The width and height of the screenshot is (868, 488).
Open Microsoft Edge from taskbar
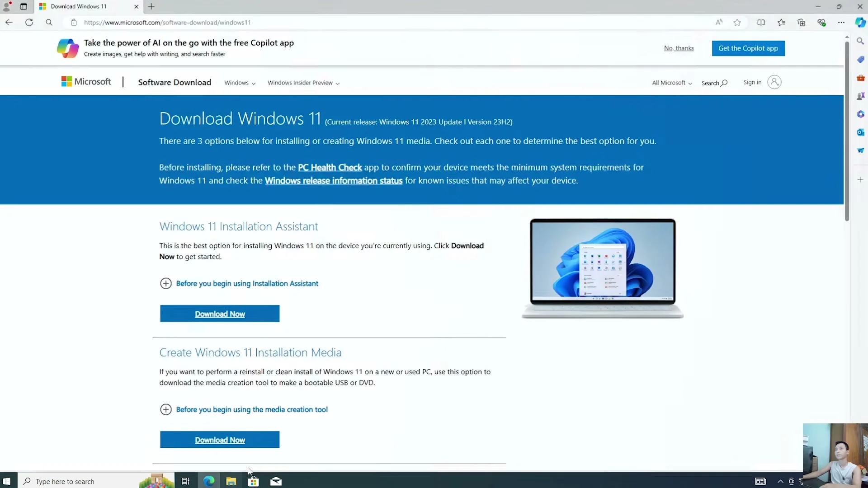(209, 481)
